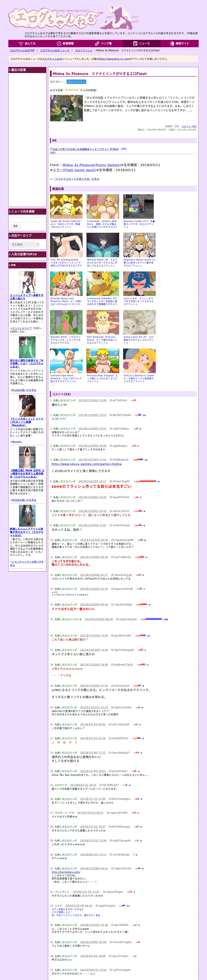Click the gold star rating under おすすめ度
The width and height of the screenshot is (207, 980).
pyautogui.click(x=72, y=90)
